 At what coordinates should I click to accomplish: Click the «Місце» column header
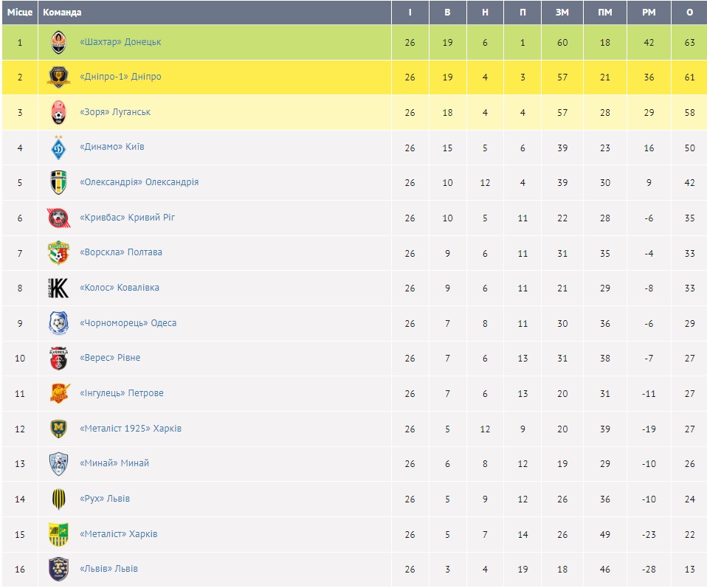(20, 13)
